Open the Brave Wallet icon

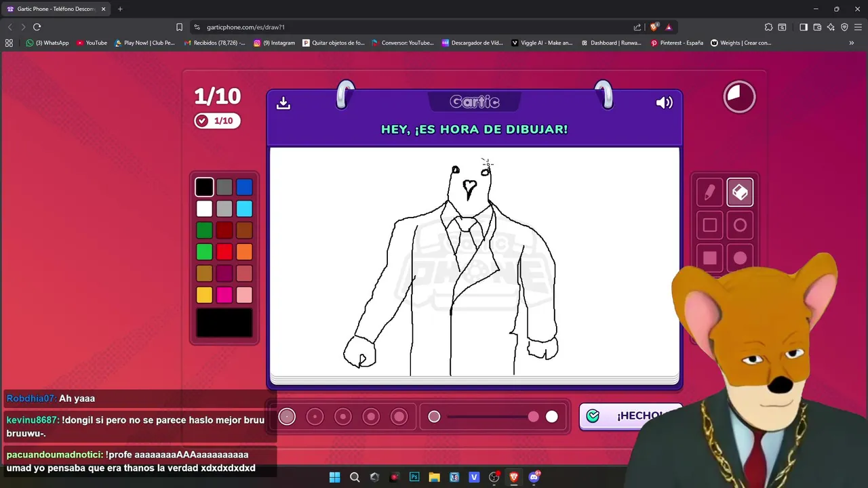coord(817,27)
